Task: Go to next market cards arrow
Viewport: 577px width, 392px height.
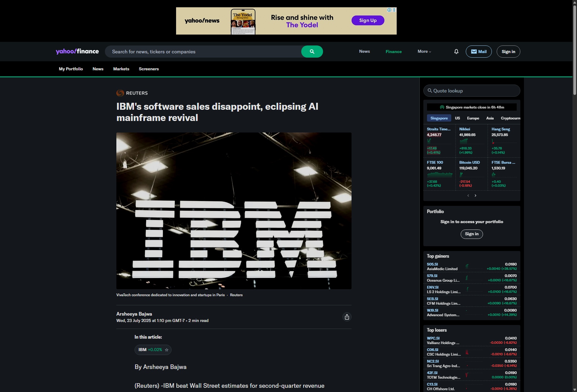Action: [475, 196]
